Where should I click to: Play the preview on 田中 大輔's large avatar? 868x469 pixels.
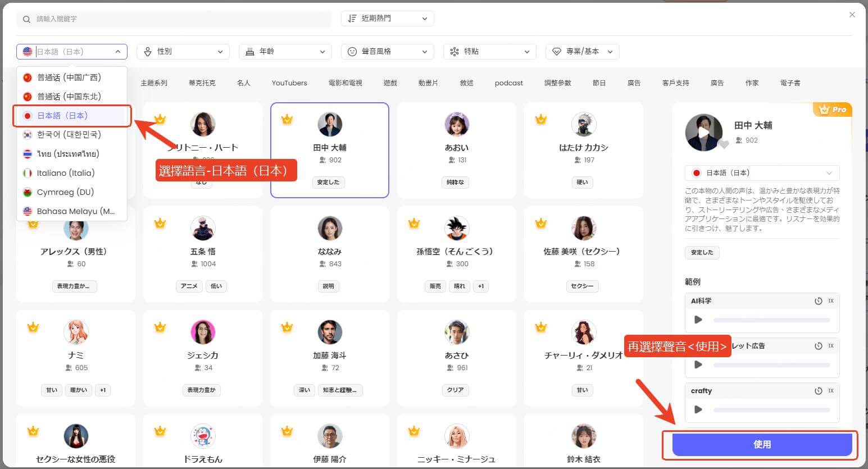pos(704,133)
